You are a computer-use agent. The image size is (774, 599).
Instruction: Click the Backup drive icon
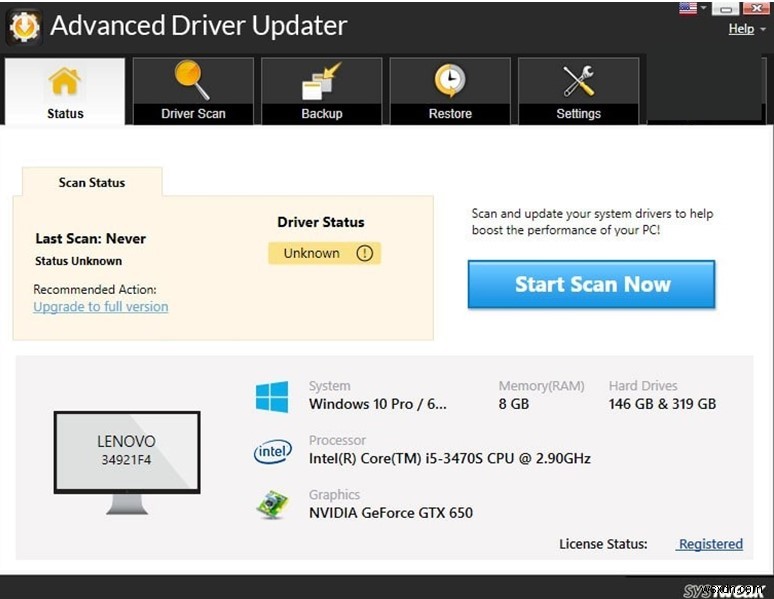click(321, 81)
